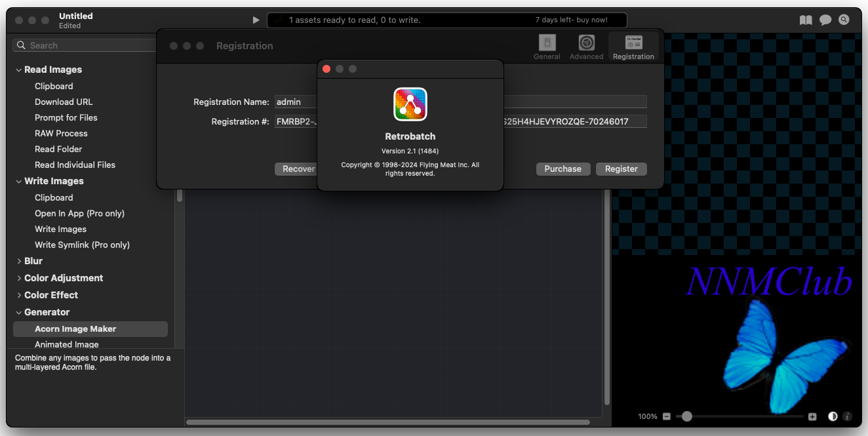Select the Download URL node

(64, 102)
